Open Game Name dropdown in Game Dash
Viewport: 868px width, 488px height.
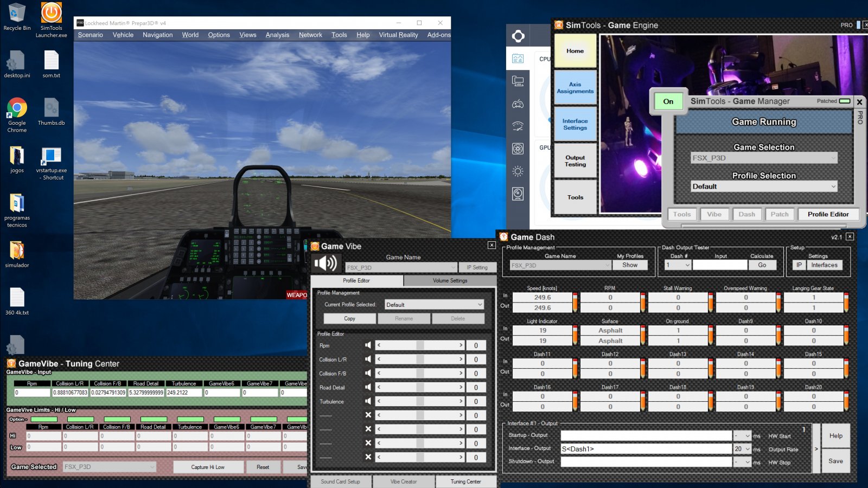560,265
